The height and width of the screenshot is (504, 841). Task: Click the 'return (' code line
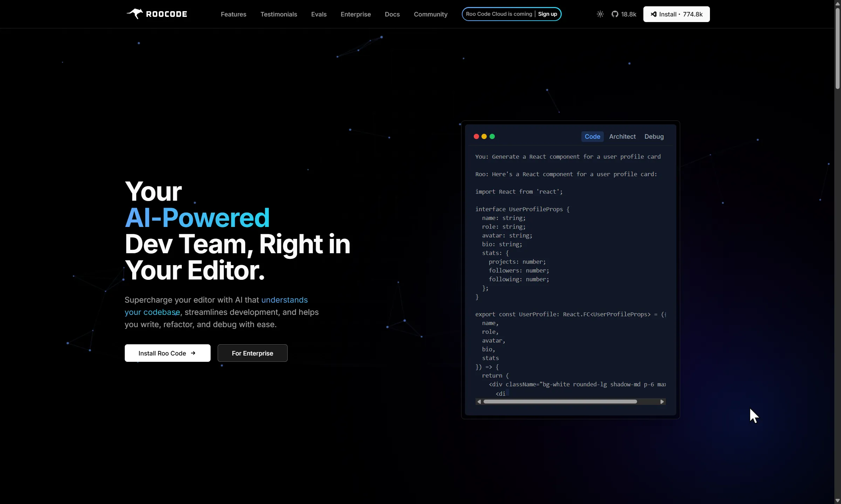point(495,376)
